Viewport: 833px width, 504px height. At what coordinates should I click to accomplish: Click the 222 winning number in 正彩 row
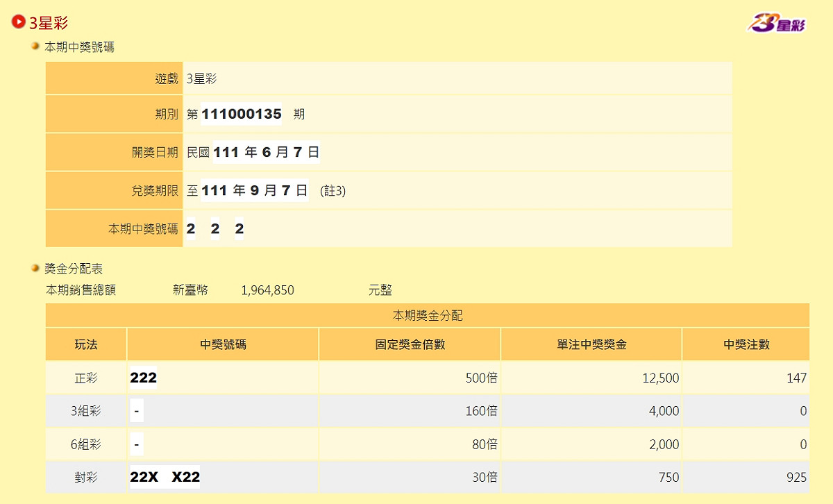click(144, 378)
